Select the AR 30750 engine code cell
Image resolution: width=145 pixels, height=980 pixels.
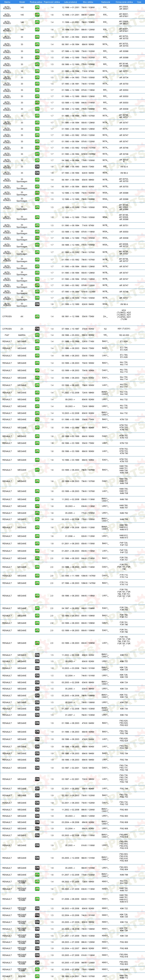click(x=124, y=84)
